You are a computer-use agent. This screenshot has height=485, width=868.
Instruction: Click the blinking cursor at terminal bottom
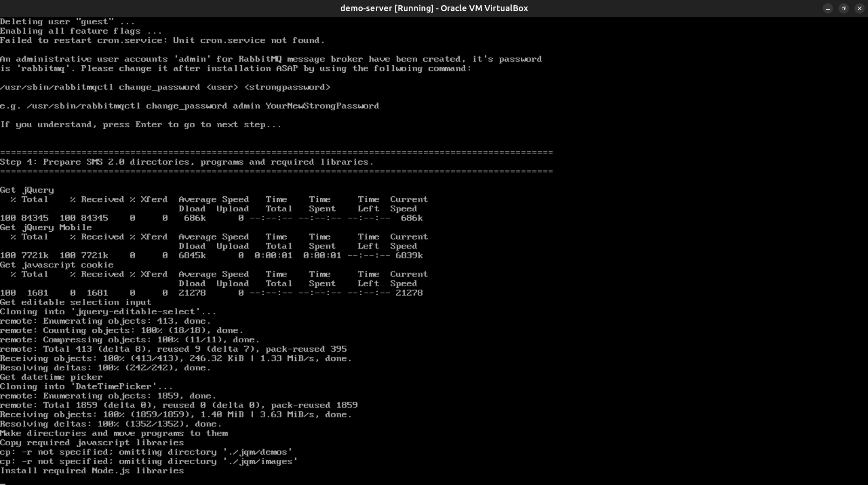3,483
